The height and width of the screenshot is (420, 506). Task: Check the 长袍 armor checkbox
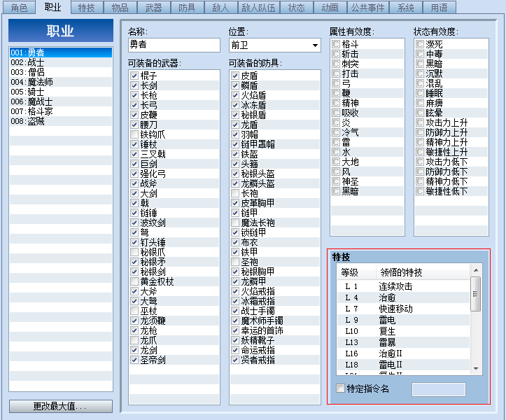click(235, 193)
